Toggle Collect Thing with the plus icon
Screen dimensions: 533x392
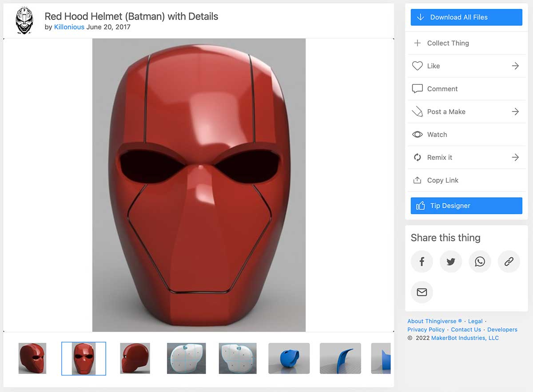(418, 43)
